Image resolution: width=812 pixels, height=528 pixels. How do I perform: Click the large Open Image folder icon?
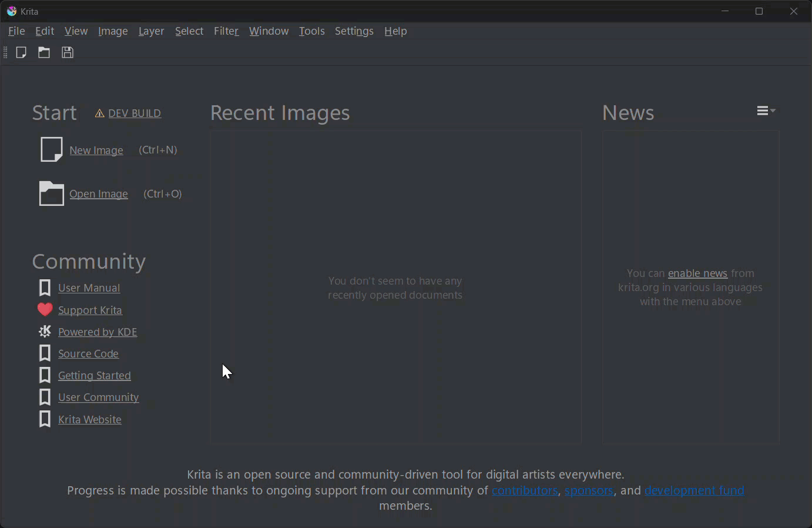(x=51, y=193)
